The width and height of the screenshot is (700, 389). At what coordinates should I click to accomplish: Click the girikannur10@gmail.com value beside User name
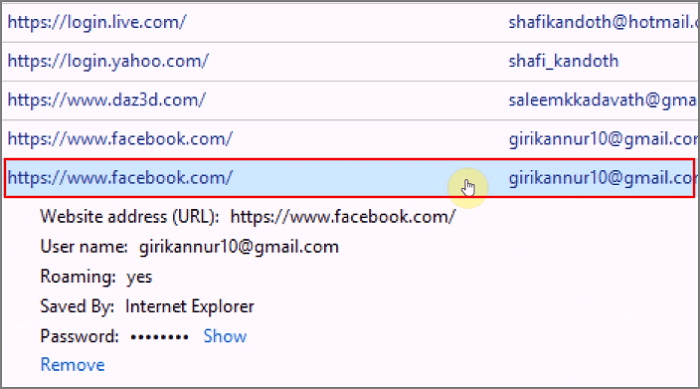click(x=239, y=247)
